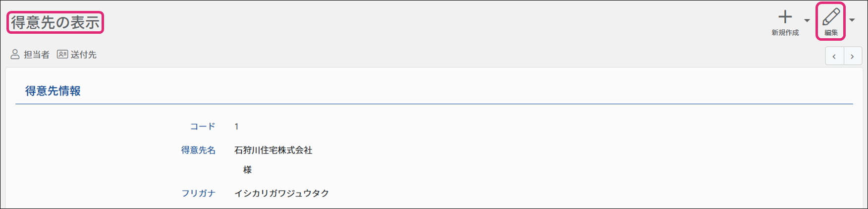Click the 得意先情報 section heading

pyautogui.click(x=53, y=91)
